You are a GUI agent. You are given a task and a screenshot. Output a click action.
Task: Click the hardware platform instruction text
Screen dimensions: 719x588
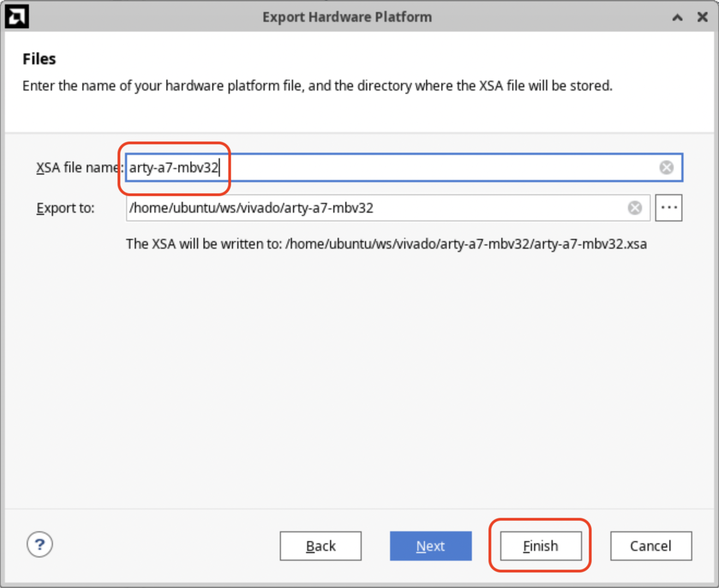(317, 86)
